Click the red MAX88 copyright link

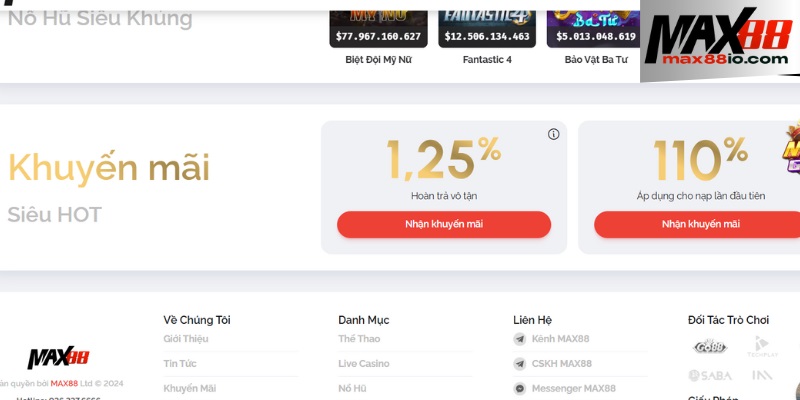point(64,383)
